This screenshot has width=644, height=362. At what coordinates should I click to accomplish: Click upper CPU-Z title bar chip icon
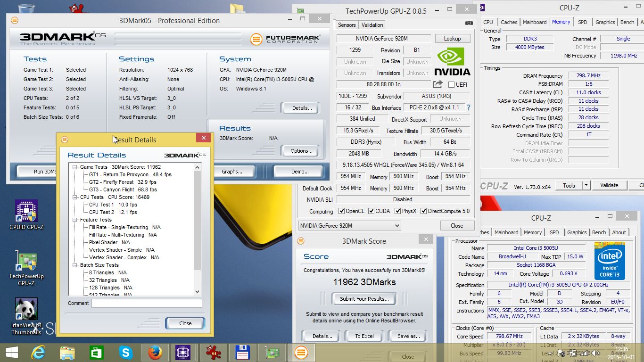[480, 8]
